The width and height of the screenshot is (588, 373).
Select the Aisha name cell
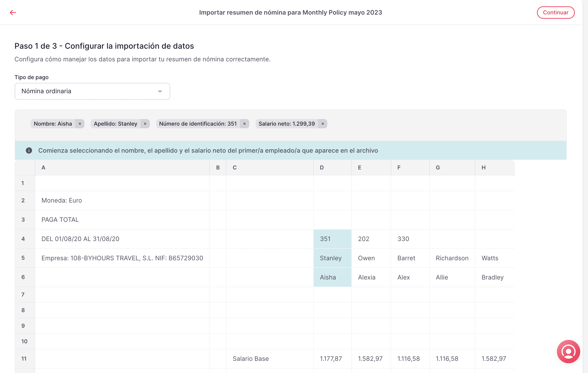(332, 277)
